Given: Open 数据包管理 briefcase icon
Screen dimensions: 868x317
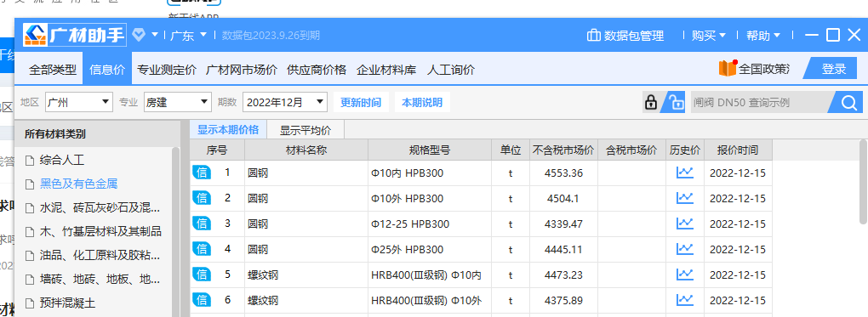Looking at the screenshot, I should click(593, 36).
